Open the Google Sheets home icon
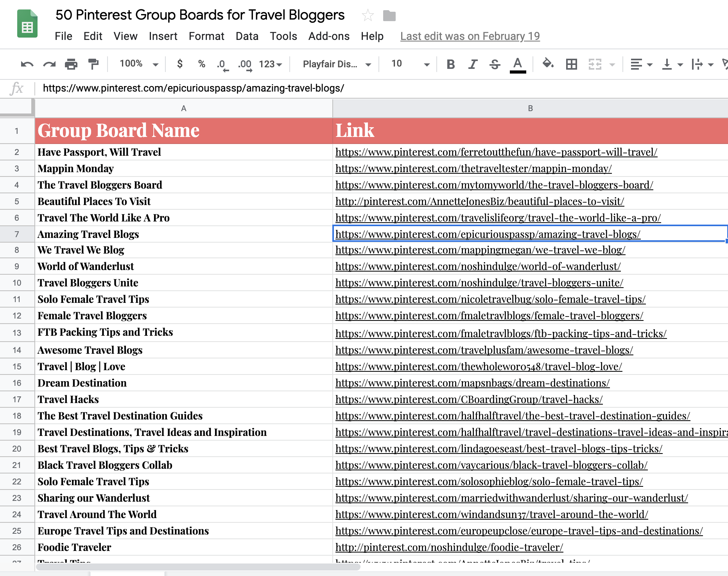This screenshot has height=576, width=728. 27,23
